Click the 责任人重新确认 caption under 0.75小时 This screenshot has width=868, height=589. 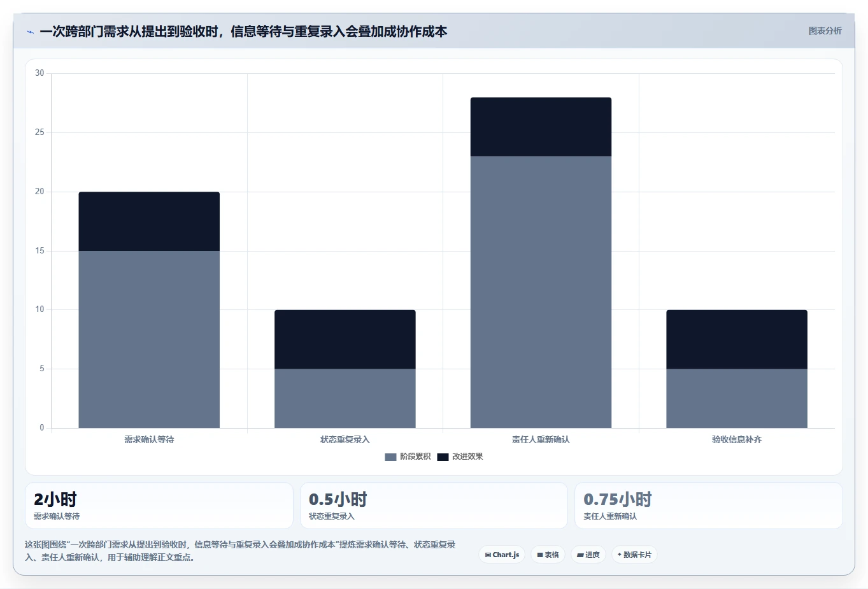click(610, 516)
